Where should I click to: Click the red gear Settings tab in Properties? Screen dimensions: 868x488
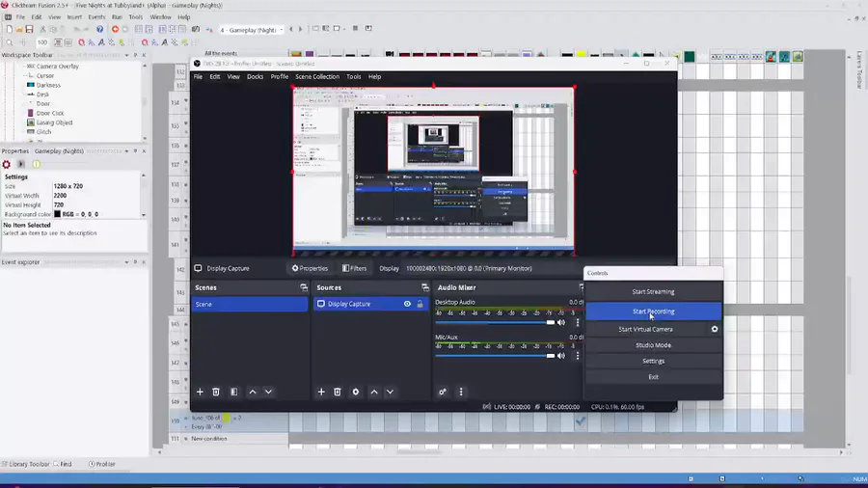point(7,164)
